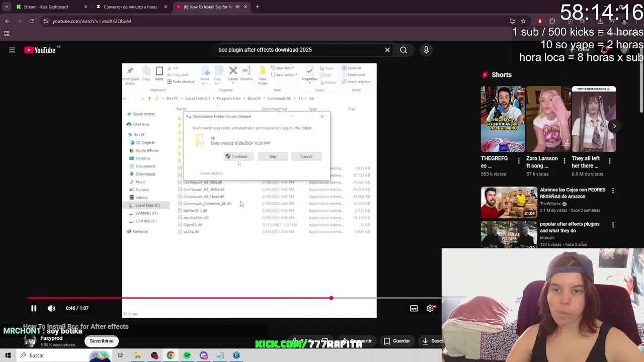Pause the playing video

click(34, 308)
